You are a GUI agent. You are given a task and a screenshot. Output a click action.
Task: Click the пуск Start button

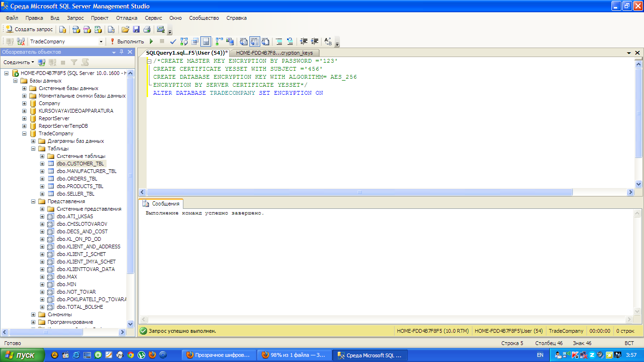pyautogui.click(x=23, y=355)
